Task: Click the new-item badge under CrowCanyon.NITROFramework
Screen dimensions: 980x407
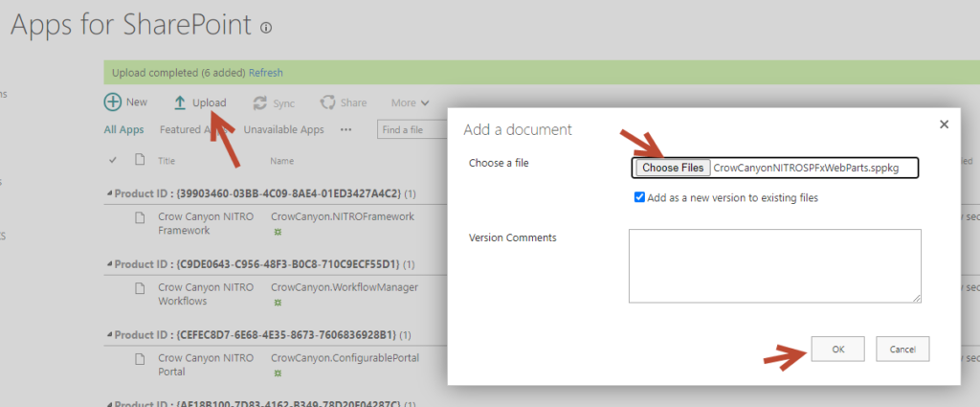Action: click(x=278, y=232)
